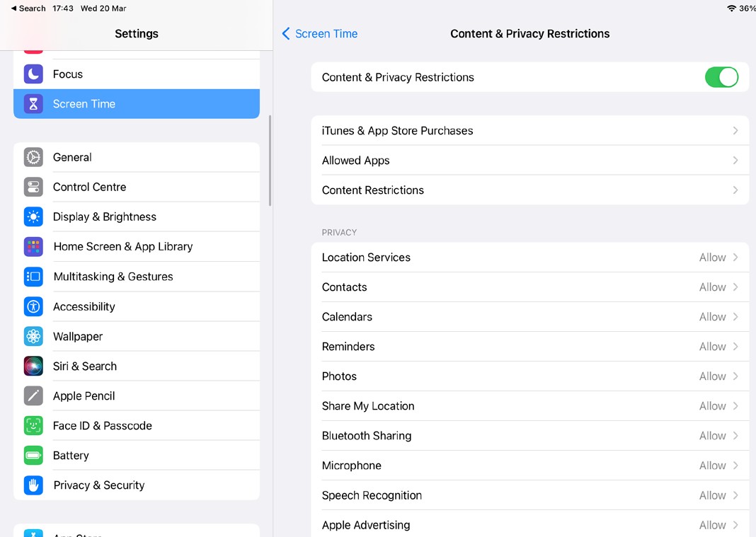Click the Home Screen & App Library grid icon
Screen dimensions: 756x537
(33, 247)
